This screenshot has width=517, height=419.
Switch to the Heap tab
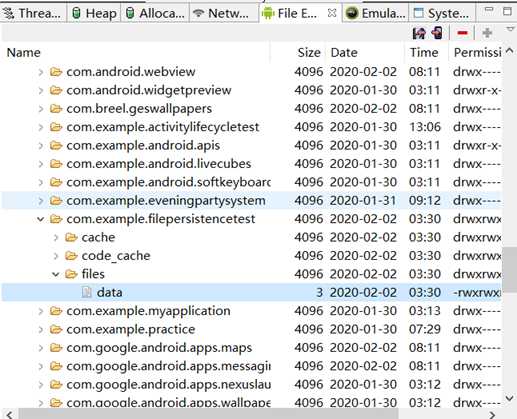[95, 13]
